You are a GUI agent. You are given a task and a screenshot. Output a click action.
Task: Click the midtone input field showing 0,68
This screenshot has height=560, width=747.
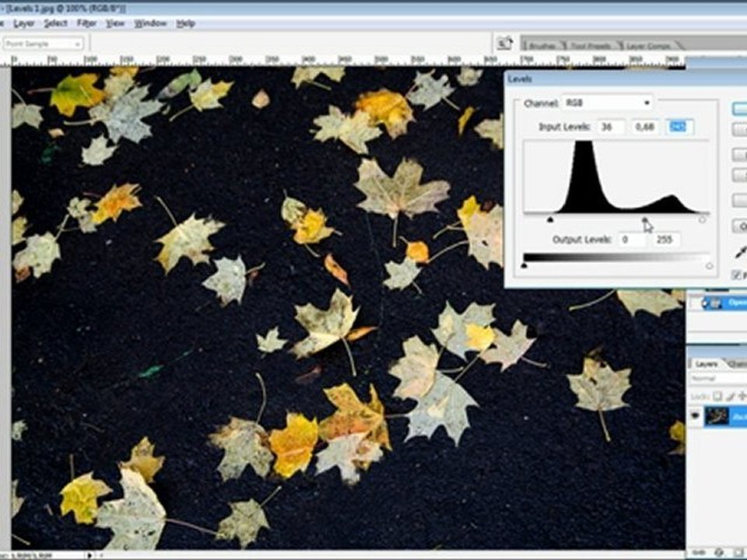pos(645,127)
